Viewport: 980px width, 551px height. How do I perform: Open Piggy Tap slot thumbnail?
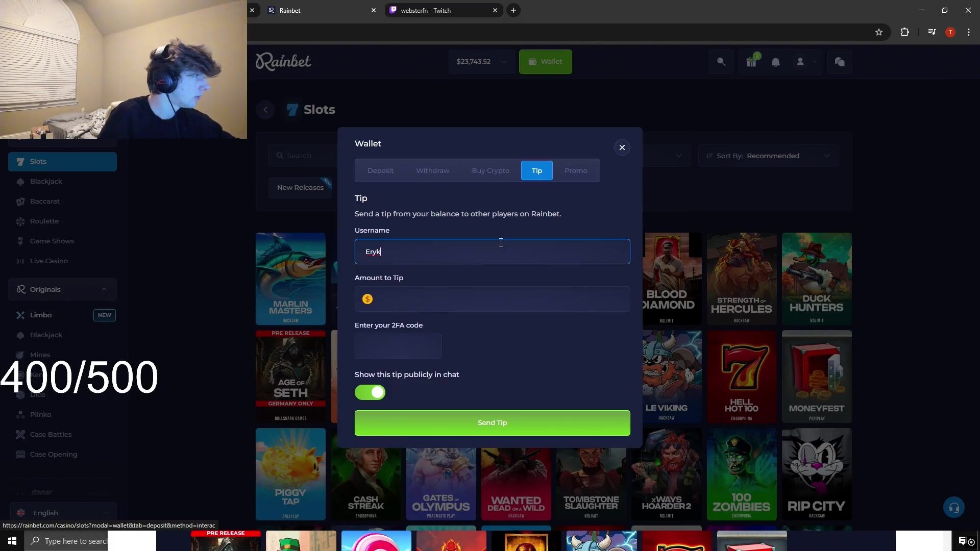[290, 474]
